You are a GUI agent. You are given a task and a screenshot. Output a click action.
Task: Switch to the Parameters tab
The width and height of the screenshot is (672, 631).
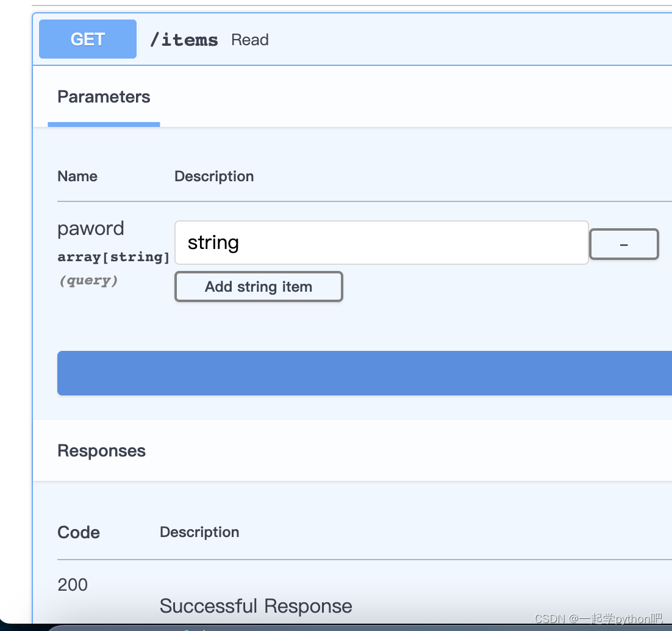[x=104, y=97]
